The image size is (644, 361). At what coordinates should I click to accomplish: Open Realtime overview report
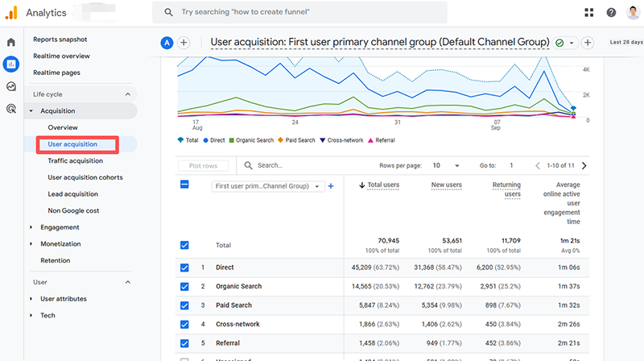61,56
